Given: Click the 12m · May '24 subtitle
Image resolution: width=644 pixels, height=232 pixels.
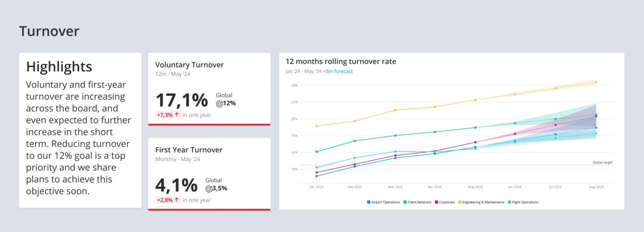Looking at the screenshot, I should tap(173, 74).
